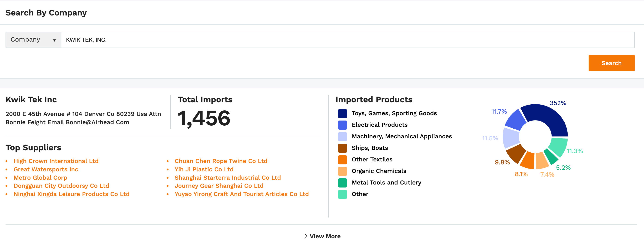Click the Metal Tools and Cutlery label
The height and width of the screenshot is (248, 644).
click(x=386, y=182)
